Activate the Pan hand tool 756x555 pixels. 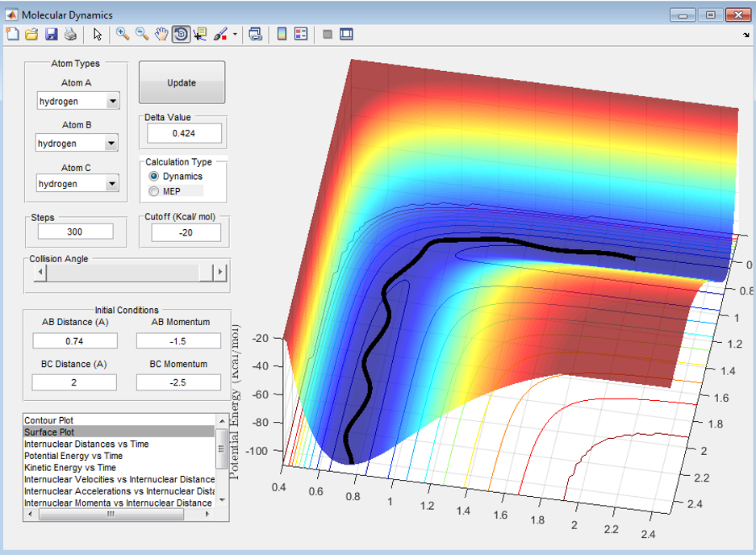pos(161,34)
